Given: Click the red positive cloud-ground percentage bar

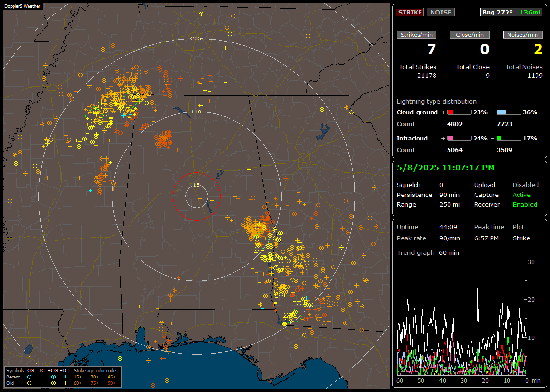Looking at the screenshot, I should tap(459, 112).
